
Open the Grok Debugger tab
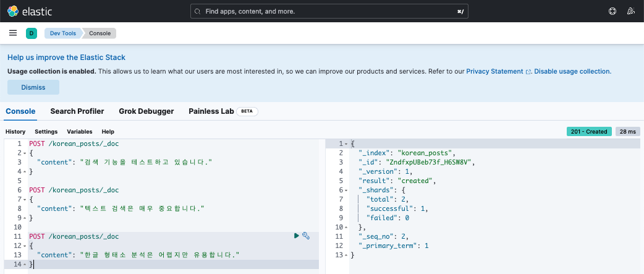pyautogui.click(x=146, y=111)
